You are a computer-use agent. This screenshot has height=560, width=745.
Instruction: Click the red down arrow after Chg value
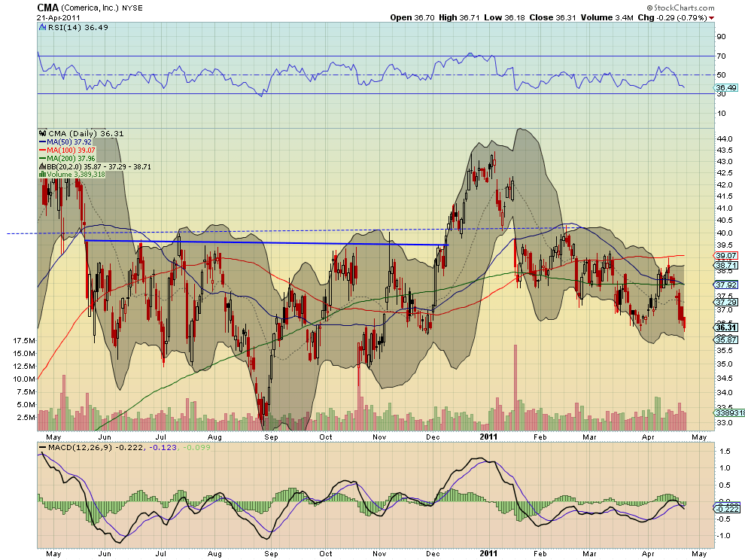point(711,18)
